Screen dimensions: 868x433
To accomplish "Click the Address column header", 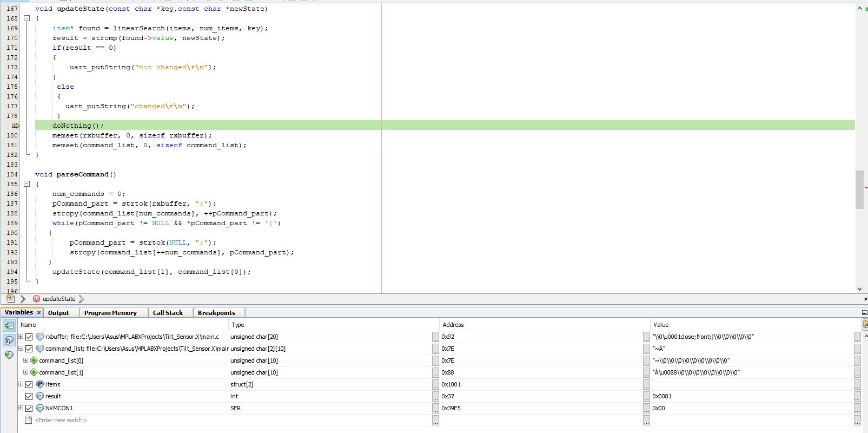I will (545, 325).
